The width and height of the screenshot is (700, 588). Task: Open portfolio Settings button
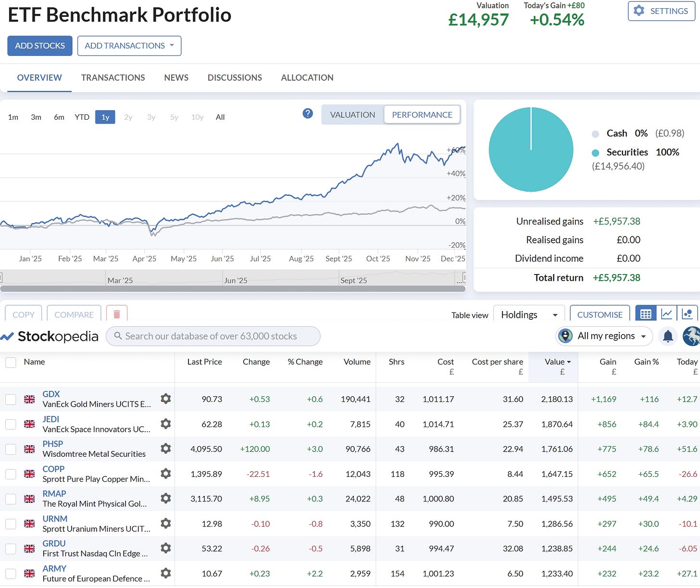click(x=662, y=11)
